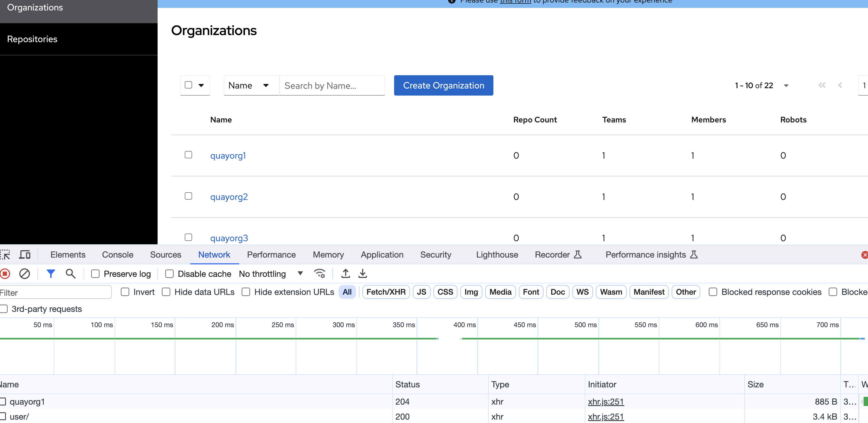Expand the Name filter type dropdown

point(249,86)
